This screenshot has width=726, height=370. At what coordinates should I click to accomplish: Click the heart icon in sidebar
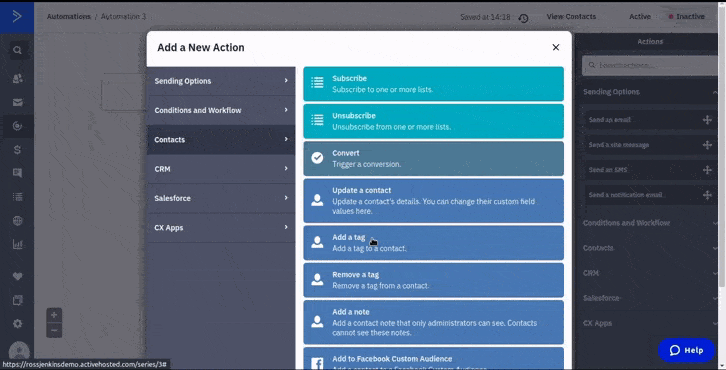(18, 276)
